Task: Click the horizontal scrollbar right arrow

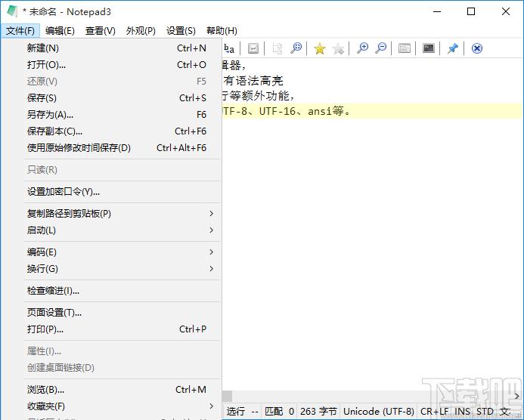Action: point(516,396)
